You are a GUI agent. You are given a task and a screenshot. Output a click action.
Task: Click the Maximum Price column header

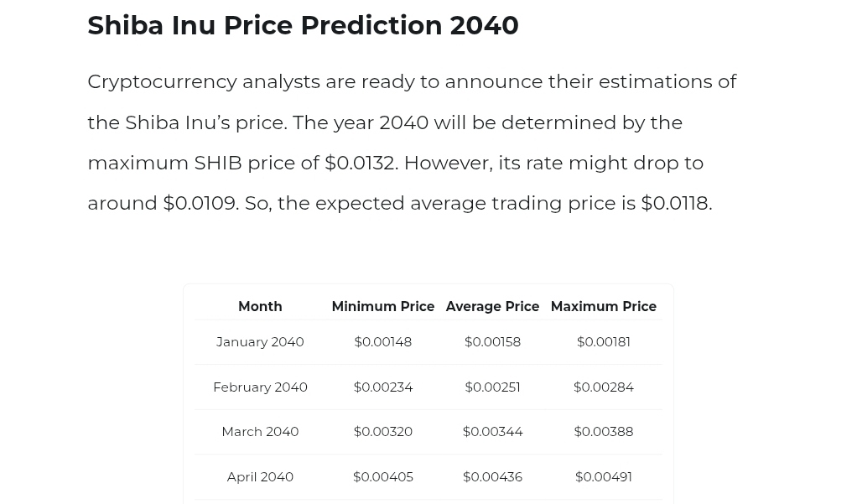(603, 307)
